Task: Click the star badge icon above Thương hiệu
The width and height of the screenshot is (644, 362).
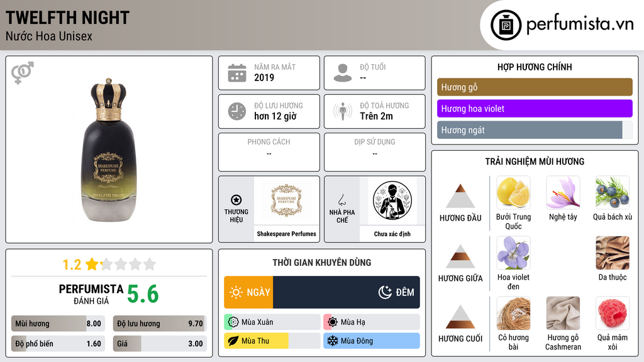Action: pos(236,200)
